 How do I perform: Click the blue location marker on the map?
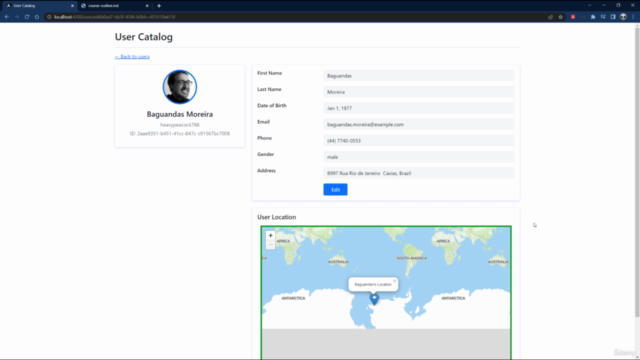[x=374, y=299]
